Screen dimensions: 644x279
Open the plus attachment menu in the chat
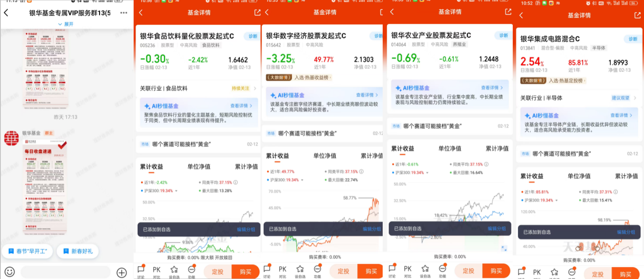coord(122,272)
